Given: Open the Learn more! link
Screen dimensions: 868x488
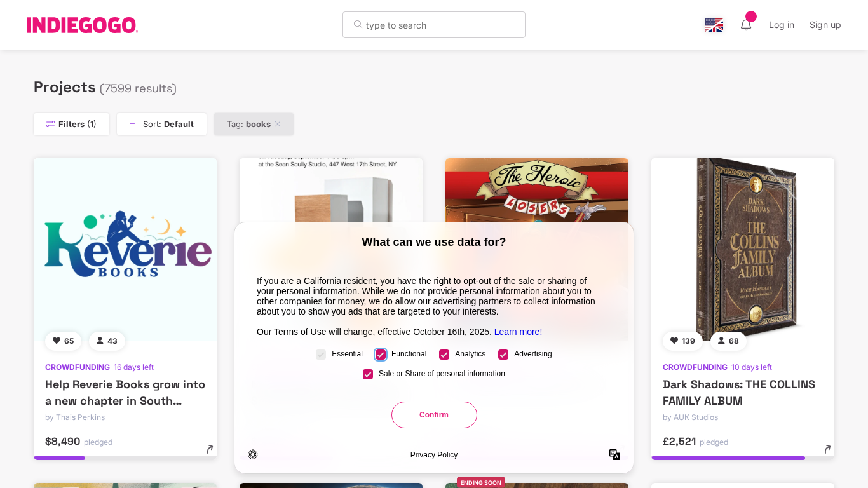Looking at the screenshot, I should (518, 332).
